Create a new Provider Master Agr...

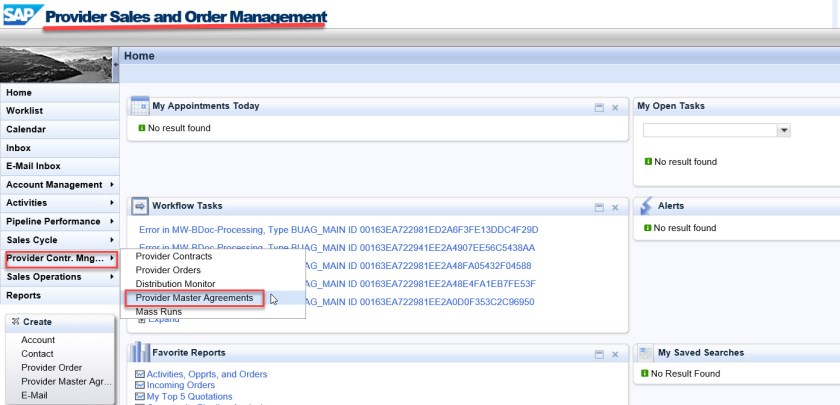66,381
